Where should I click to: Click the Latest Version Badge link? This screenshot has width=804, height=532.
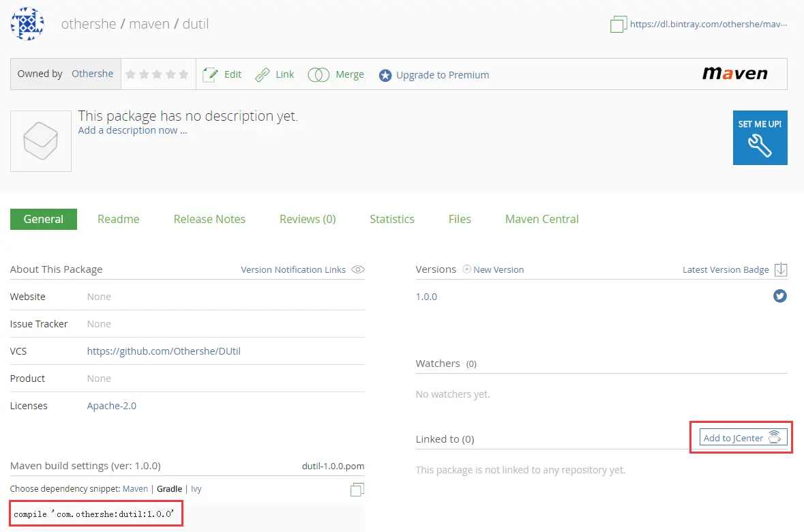pyautogui.click(x=726, y=270)
